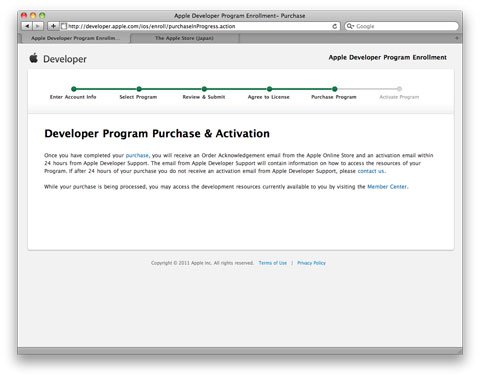Click the Enter Account Info step dot
The width and height of the screenshot is (480, 378).
click(x=74, y=89)
